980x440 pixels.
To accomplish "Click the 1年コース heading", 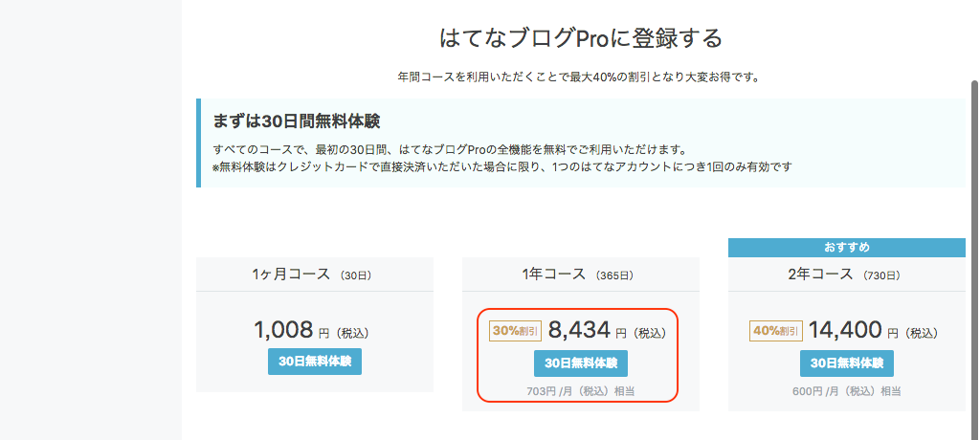I will click(578, 275).
